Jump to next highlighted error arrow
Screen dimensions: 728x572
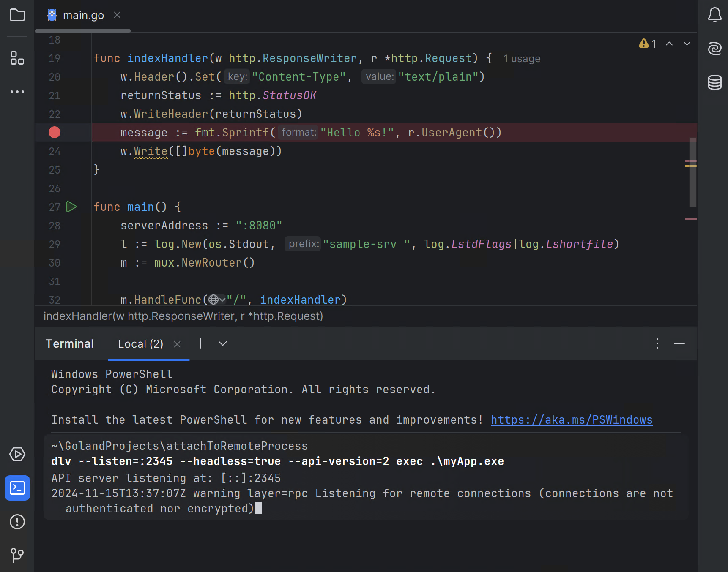click(687, 44)
